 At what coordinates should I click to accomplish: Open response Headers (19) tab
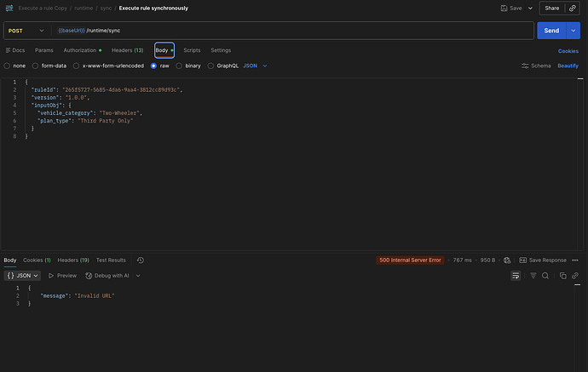tap(73, 260)
